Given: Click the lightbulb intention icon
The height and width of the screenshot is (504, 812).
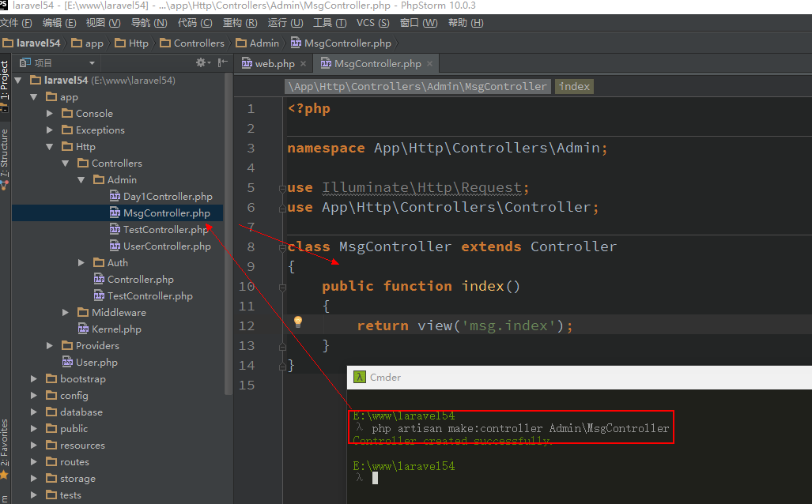Looking at the screenshot, I should 298,322.
